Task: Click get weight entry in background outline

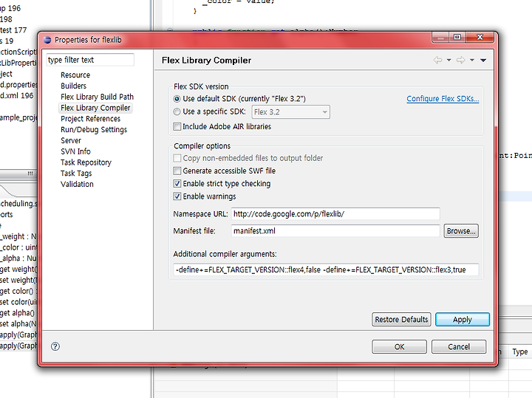Action: pyautogui.click(x=18, y=270)
